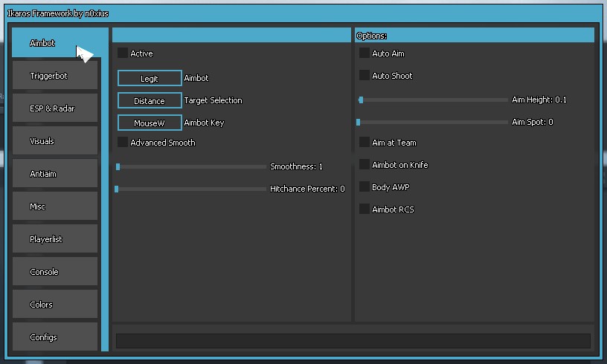Open the Playerlist tab

point(55,239)
